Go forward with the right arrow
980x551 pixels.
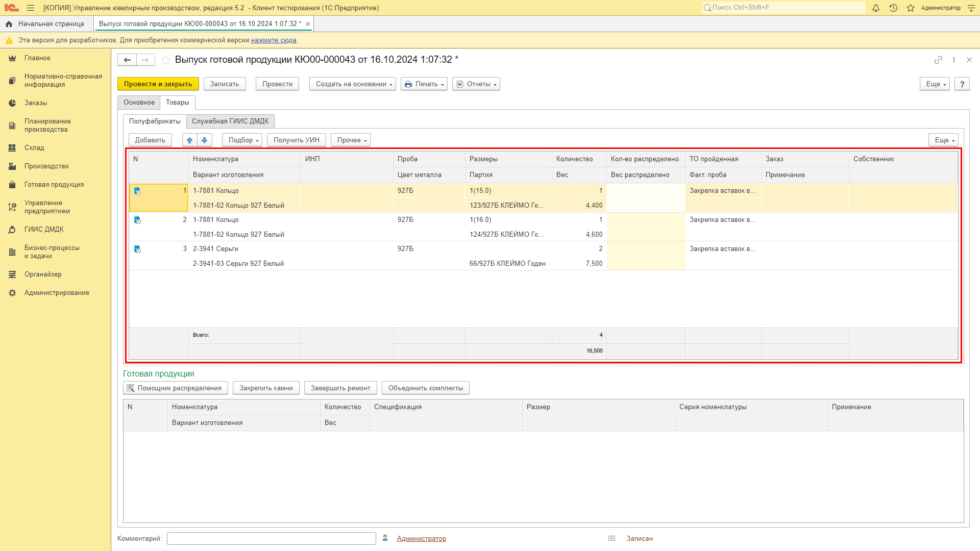pos(145,60)
